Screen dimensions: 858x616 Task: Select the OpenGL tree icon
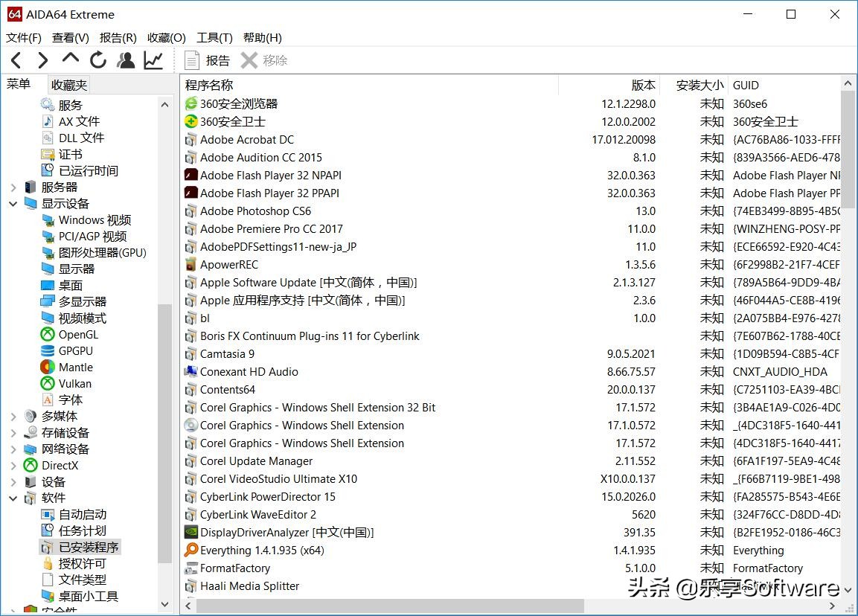point(48,334)
